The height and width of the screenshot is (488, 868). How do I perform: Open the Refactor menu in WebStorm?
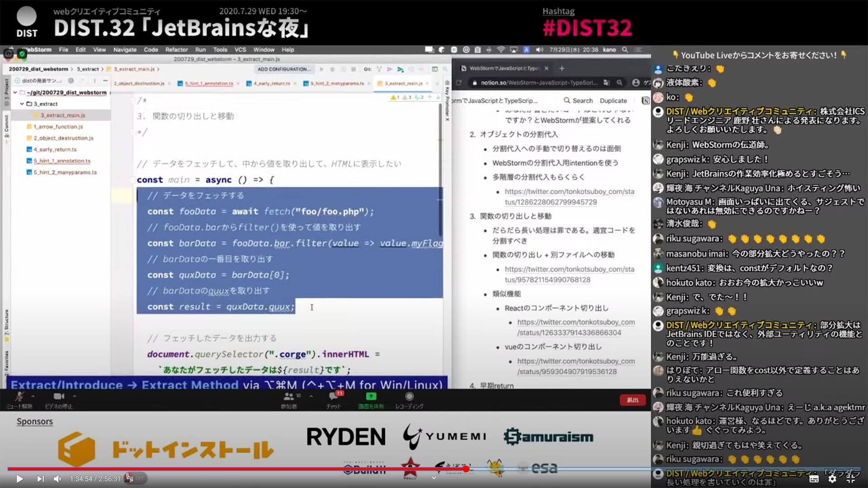tap(176, 50)
